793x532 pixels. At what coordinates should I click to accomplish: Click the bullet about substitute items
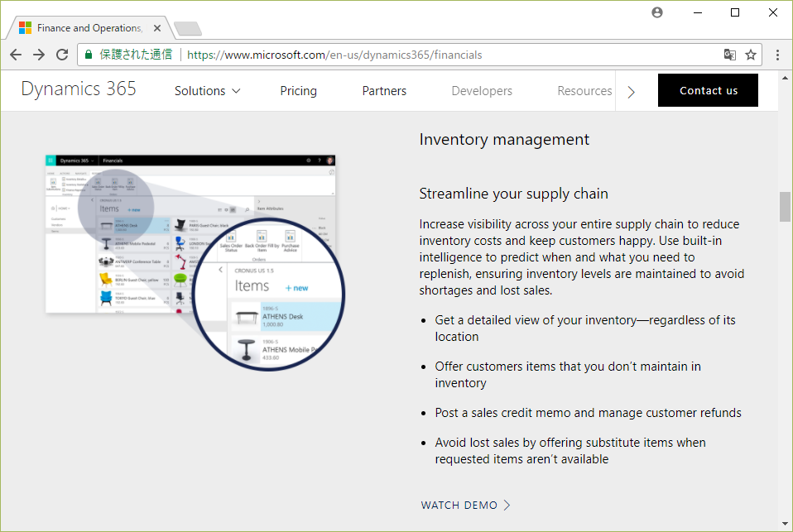570,451
